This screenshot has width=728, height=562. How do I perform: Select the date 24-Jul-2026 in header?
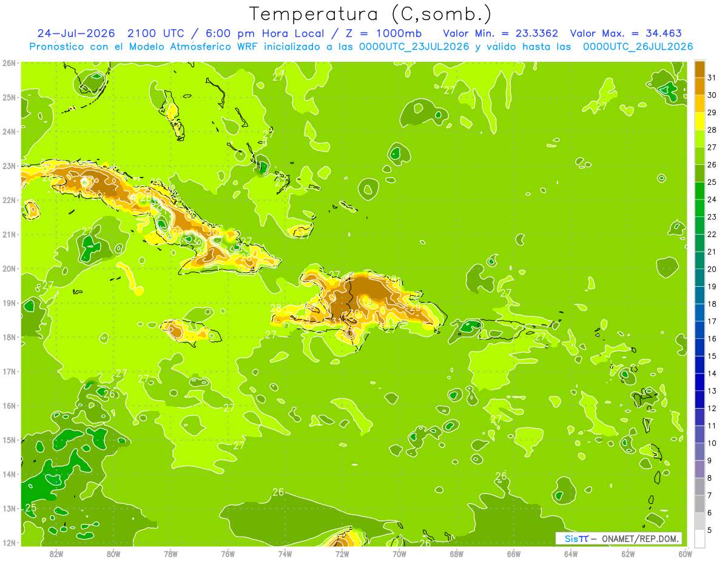(x=76, y=33)
